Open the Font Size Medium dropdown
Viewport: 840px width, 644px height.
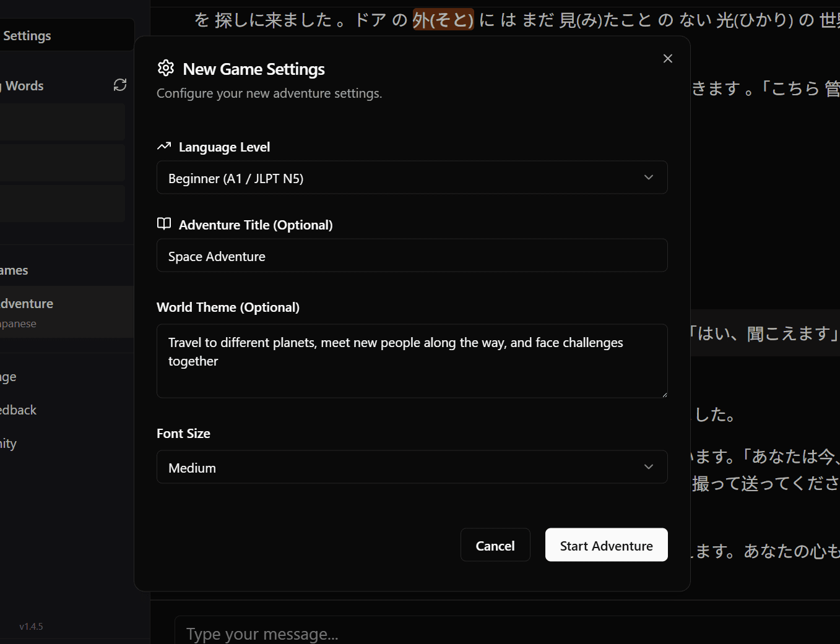(412, 467)
